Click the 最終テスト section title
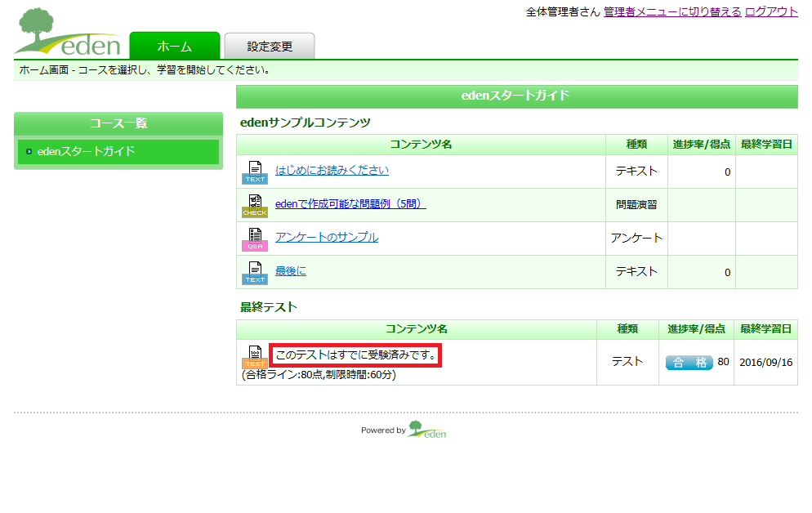Viewport: 812px width, 513px height. pos(269,307)
